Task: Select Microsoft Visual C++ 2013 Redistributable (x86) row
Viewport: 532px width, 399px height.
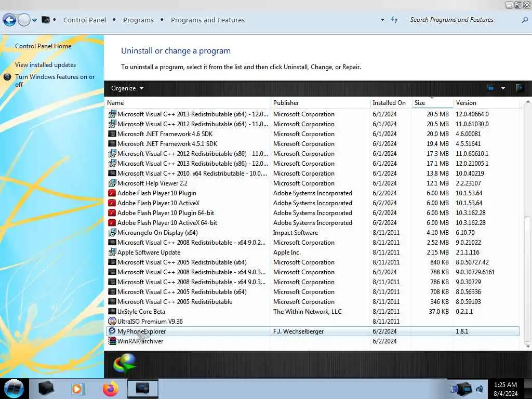Action: (312, 163)
